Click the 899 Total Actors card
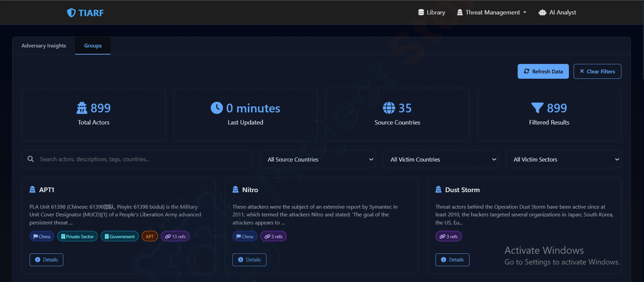This screenshot has width=644, height=282. click(x=94, y=114)
